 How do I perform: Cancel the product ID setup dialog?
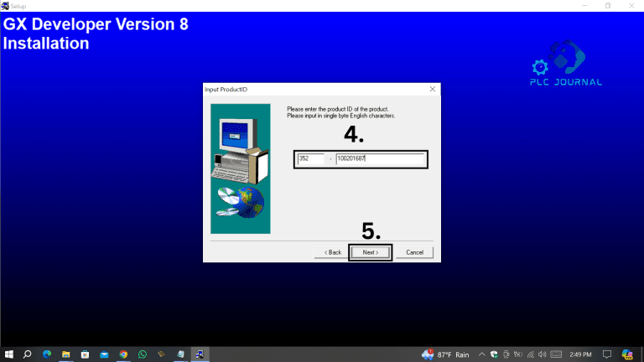pyautogui.click(x=414, y=252)
